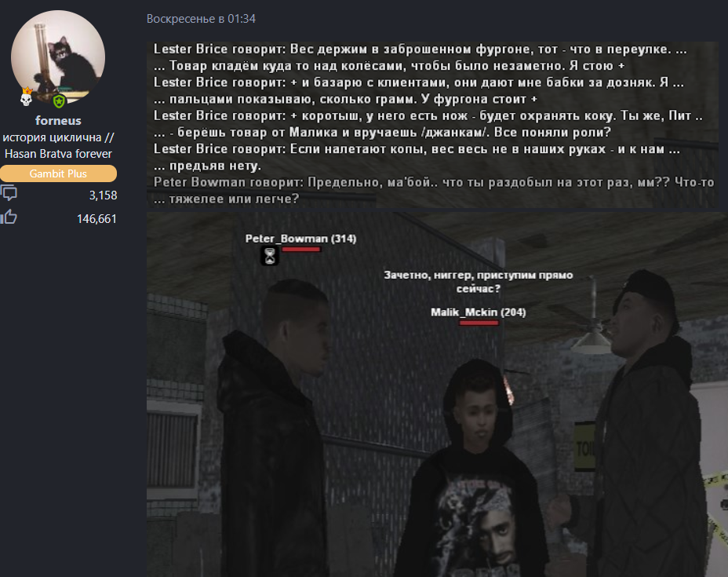Screen dimensions: 728x577
Task: Click the red health bar under Peter_Bowman
Action: coord(301,250)
